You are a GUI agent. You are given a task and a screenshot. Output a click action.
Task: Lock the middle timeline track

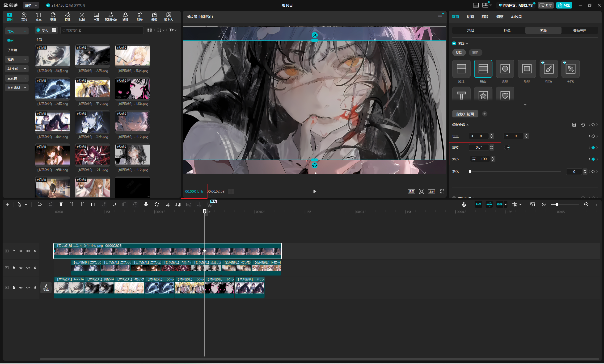(14, 268)
